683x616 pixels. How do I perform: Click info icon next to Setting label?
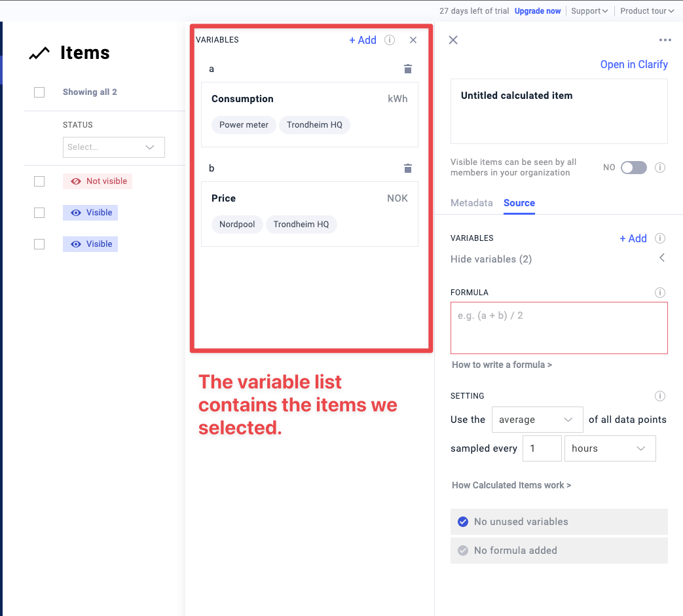[660, 396]
